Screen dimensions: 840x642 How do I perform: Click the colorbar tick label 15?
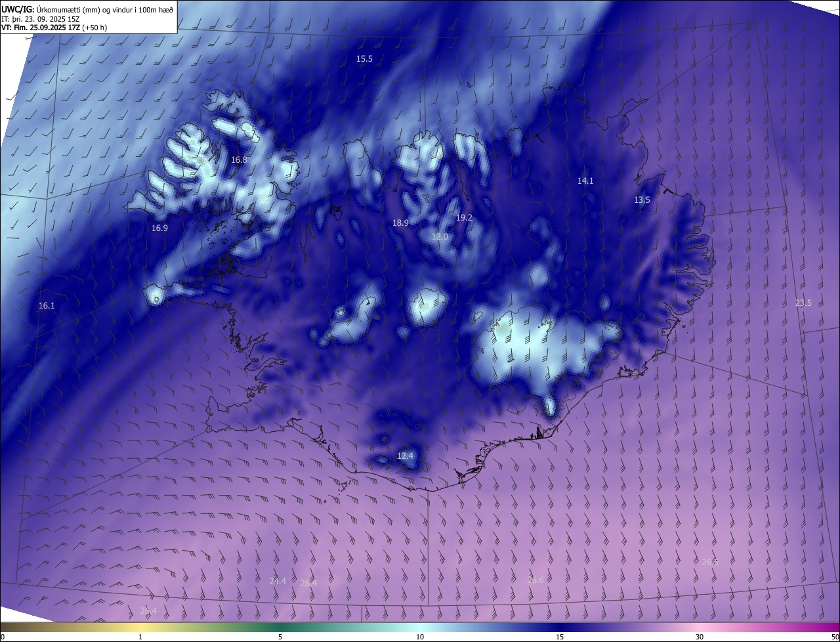tap(560, 637)
